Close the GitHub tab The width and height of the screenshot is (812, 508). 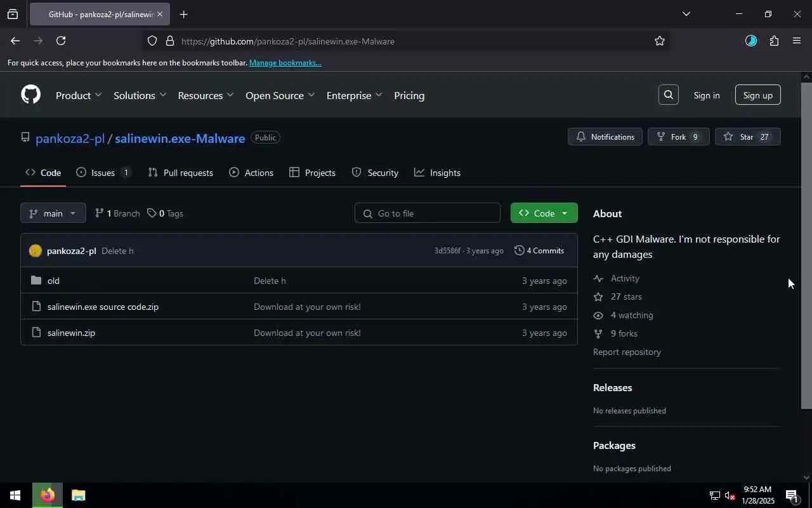tap(160, 14)
